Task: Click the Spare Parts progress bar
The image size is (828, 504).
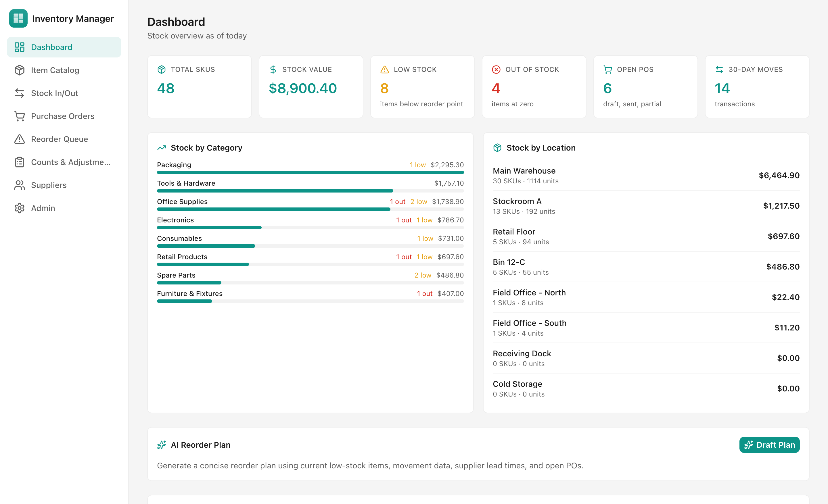Action: point(310,283)
